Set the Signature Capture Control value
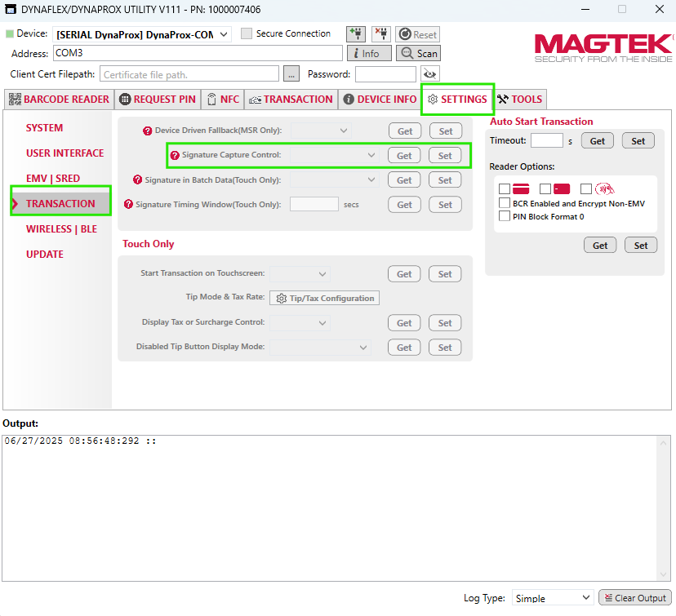 click(x=445, y=156)
